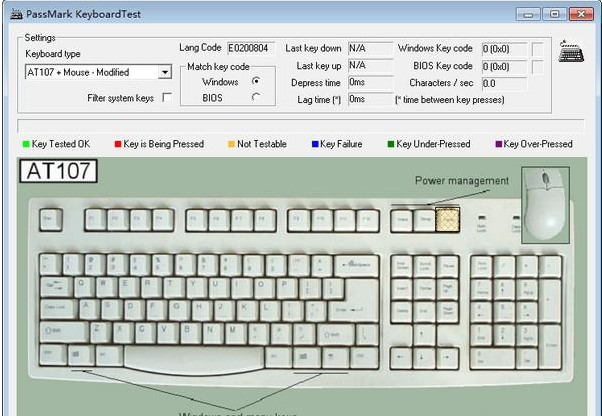Click the P key on the keyboard
Image resolution: width=602 pixels, height=416 pixels.
point(287,289)
